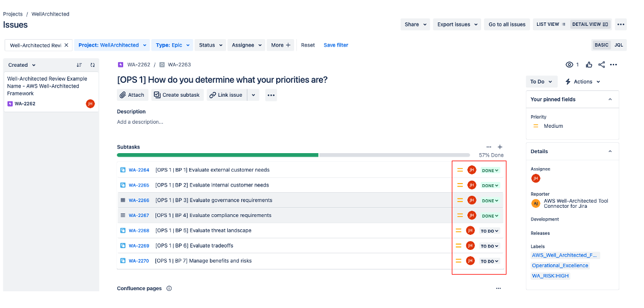The width and height of the screenshot is (644, 308).
Task: Click the subtasks progress bar
Action: 294,155
